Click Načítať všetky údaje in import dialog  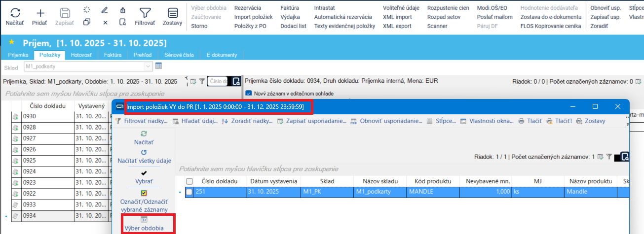coord(144,157)
